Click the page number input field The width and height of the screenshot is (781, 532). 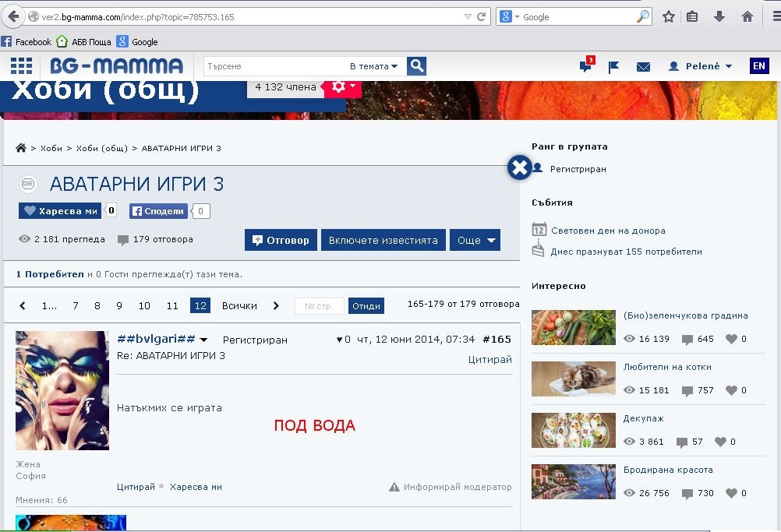[319, 306]
